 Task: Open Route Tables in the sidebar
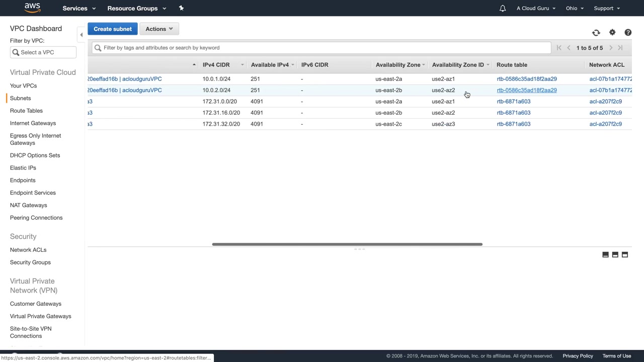point(26,111)
